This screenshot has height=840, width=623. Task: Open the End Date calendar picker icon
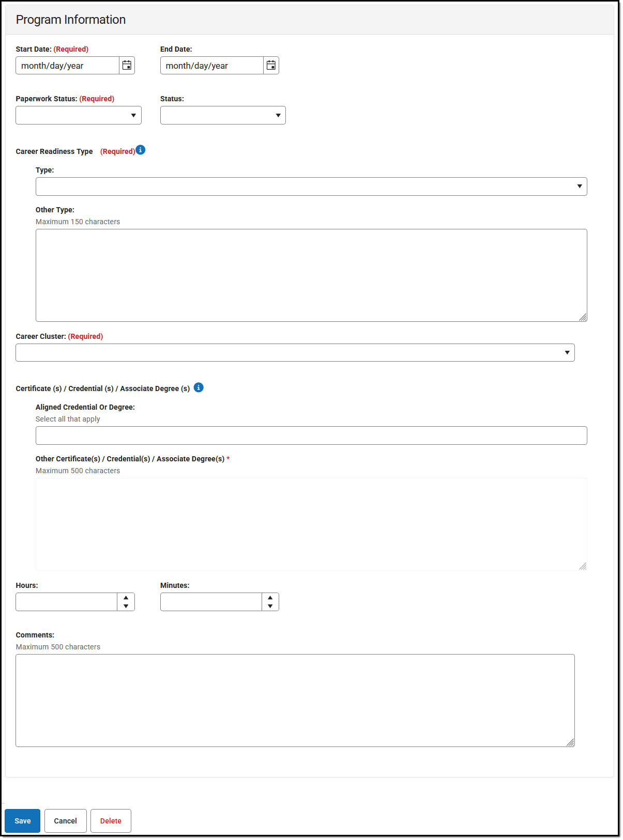[x=271, y=66]
